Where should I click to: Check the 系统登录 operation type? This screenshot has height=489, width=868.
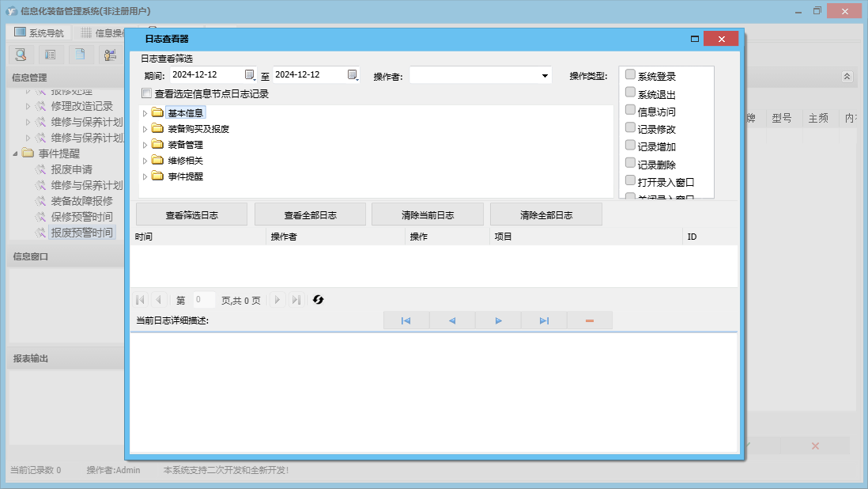630,74
